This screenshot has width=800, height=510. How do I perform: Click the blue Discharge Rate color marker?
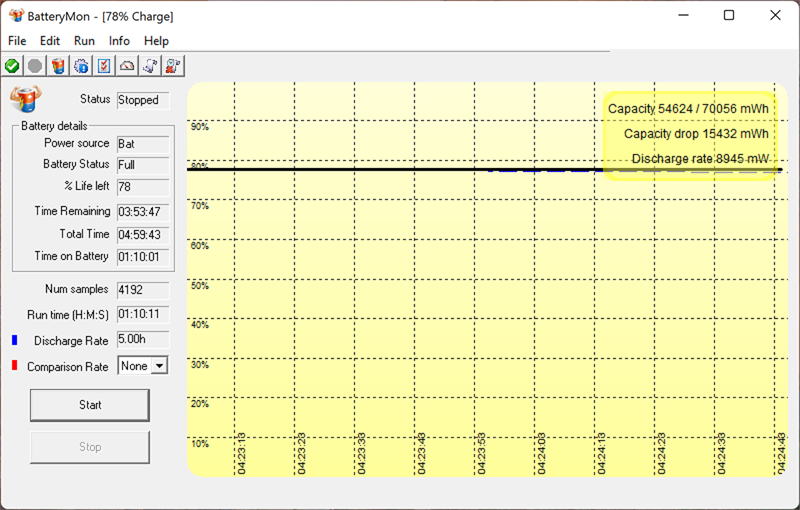point(14,340)
